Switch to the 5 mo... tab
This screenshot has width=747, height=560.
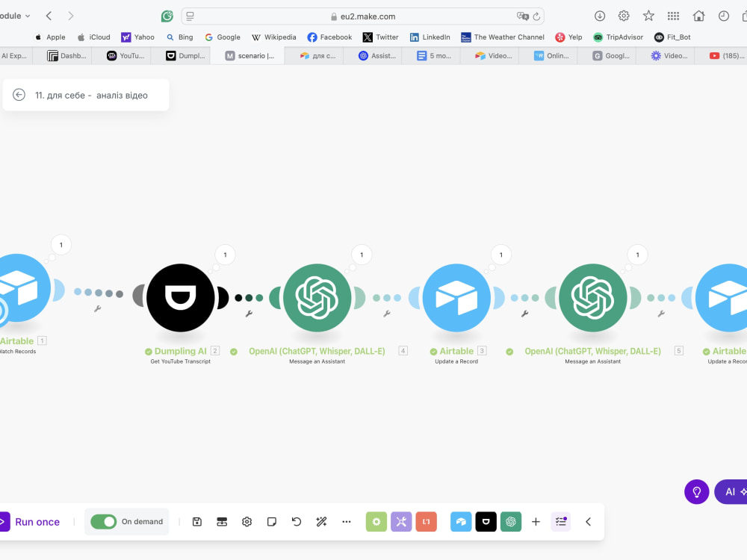(x=435, y=56)
